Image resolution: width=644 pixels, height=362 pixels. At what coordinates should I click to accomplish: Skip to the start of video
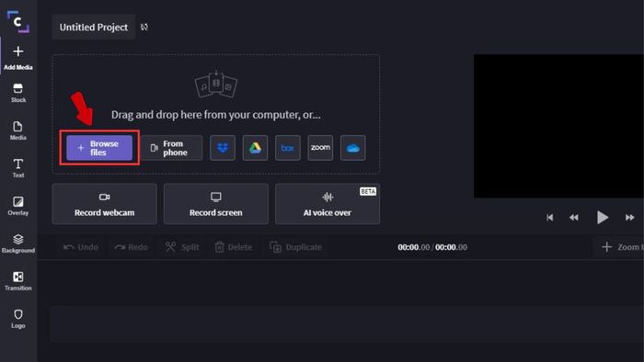(550, 217)
